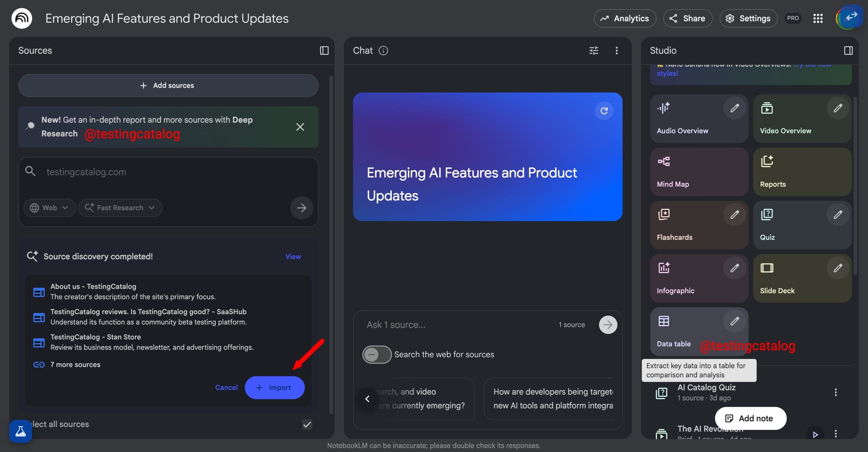Collapse the Studio panel
This screenshot has width=868, height=452.
point(848,51)
